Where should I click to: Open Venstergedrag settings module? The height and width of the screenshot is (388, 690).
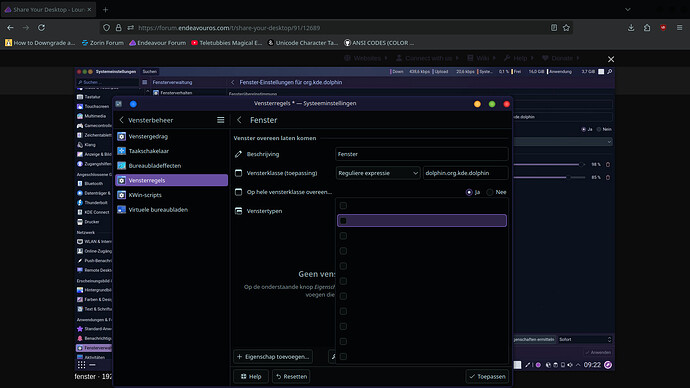click(x=172, y=136)
